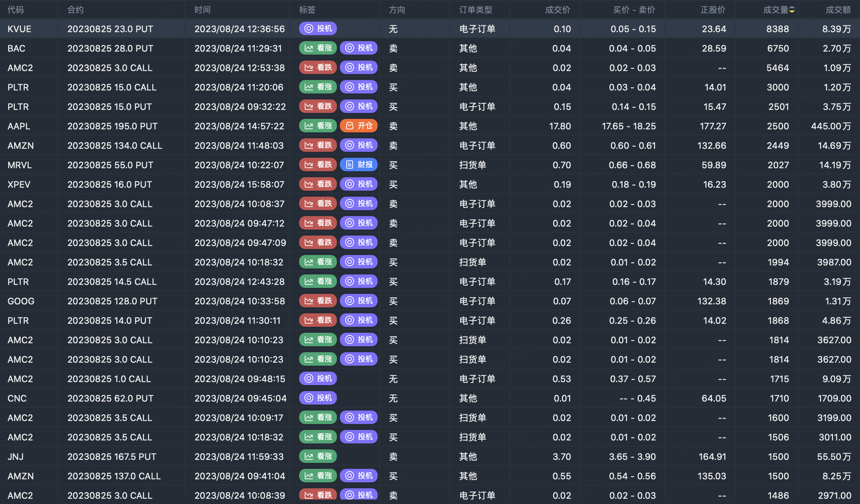The image size is (860, 504).
Task: Click the 投机 tag on AMZN 137.0 CALL row
Action: tap(359, 476)
